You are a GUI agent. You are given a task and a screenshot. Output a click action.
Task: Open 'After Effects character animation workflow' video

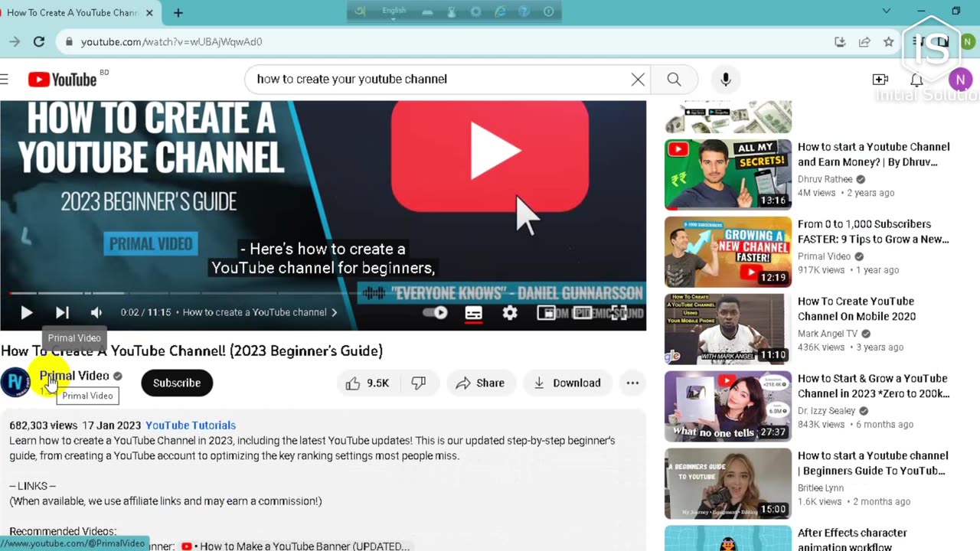pyautogui.click(x=852, y=540)
